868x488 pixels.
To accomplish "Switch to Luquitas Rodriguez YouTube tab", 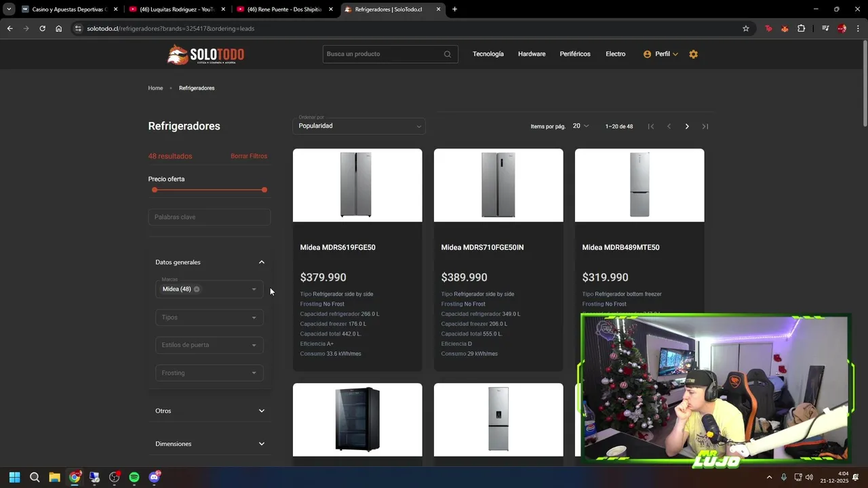I will pyautogui.click(x=176, y=9).
